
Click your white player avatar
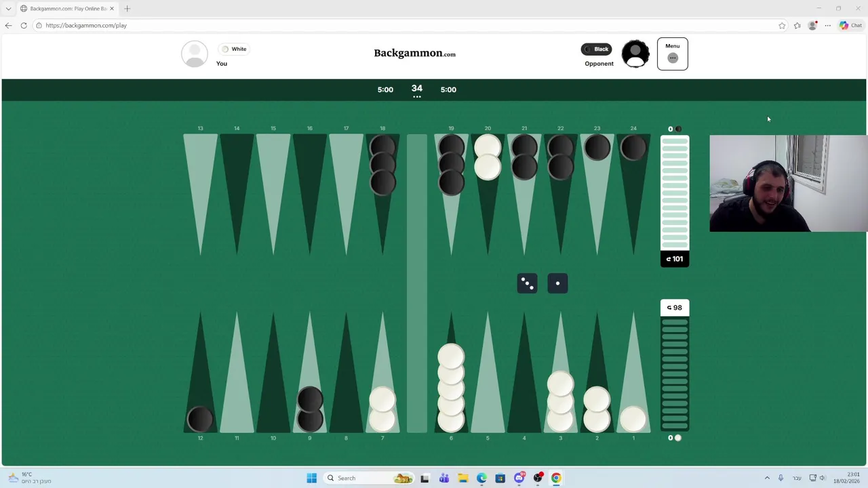pos(195,54)
